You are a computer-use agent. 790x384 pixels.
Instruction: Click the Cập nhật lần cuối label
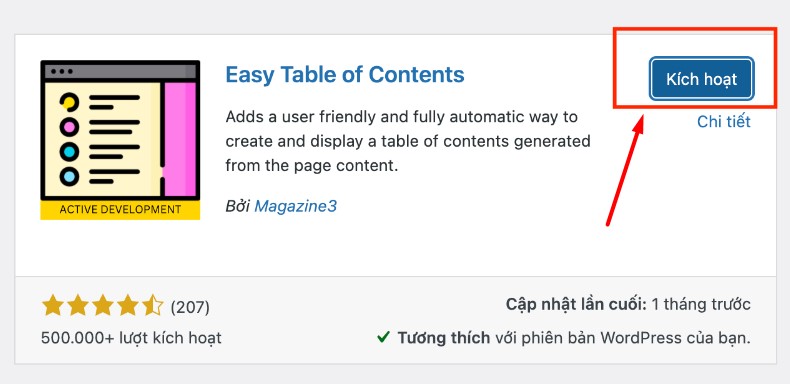576,304
